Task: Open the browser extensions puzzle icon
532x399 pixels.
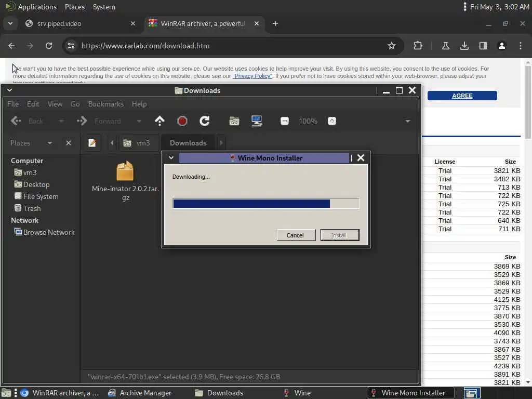Action: click(418, 46)
